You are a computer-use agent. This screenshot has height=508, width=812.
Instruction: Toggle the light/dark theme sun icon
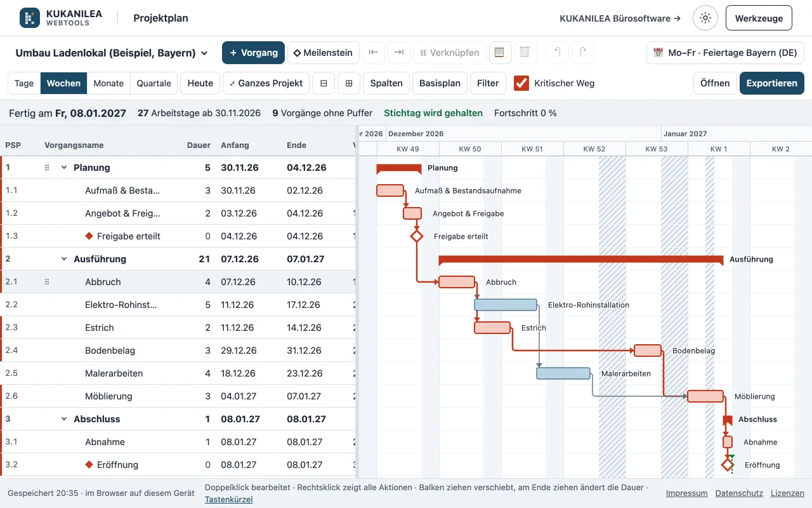[705, 18]
